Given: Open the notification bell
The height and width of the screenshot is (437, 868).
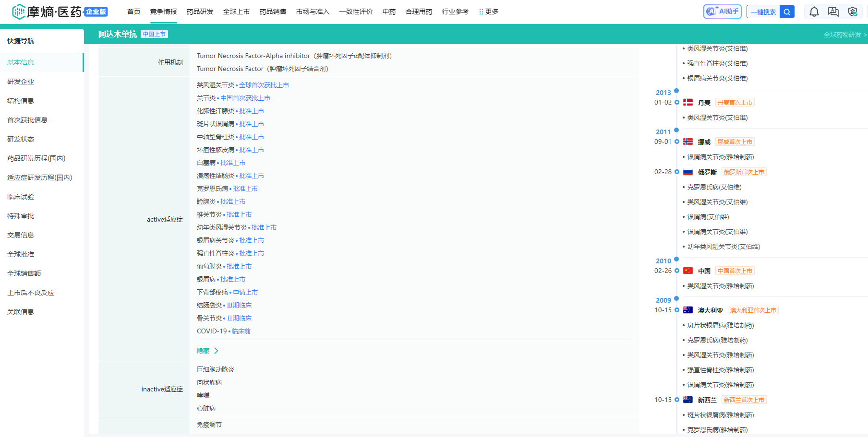Looking at the screenshot, I should click(814, 12).
